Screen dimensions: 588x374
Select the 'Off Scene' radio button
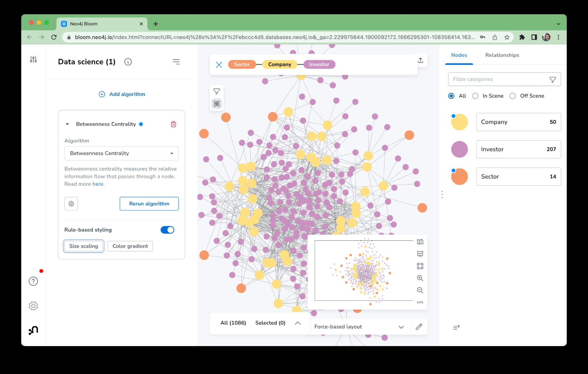point(513,96)
